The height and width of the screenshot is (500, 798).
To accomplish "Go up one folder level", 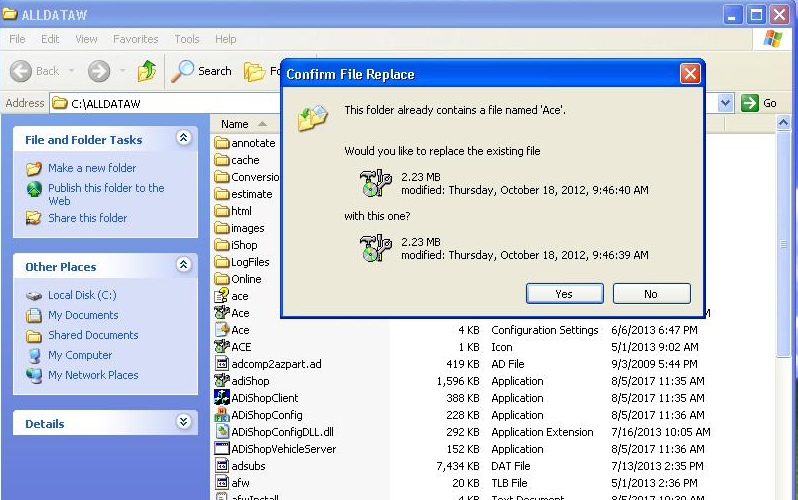I will [147, 71].
